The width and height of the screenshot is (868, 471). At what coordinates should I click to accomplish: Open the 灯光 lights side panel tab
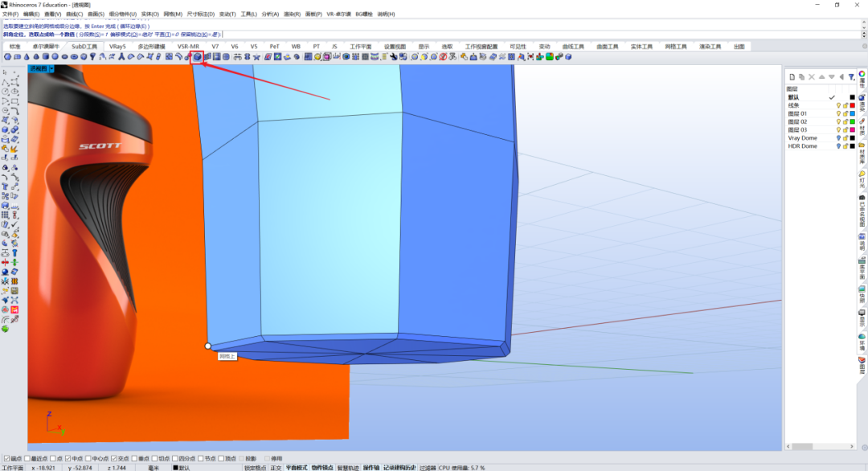[862, 180]
